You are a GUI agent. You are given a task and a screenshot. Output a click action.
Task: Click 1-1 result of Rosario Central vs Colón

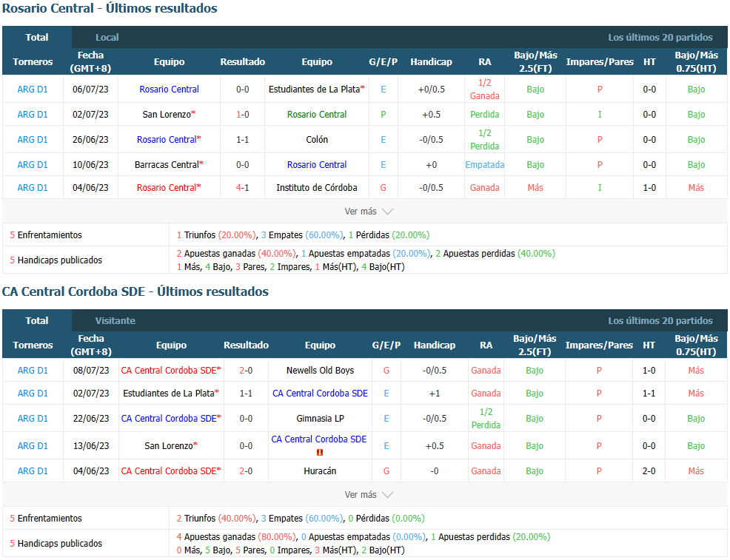pos(243,140)
